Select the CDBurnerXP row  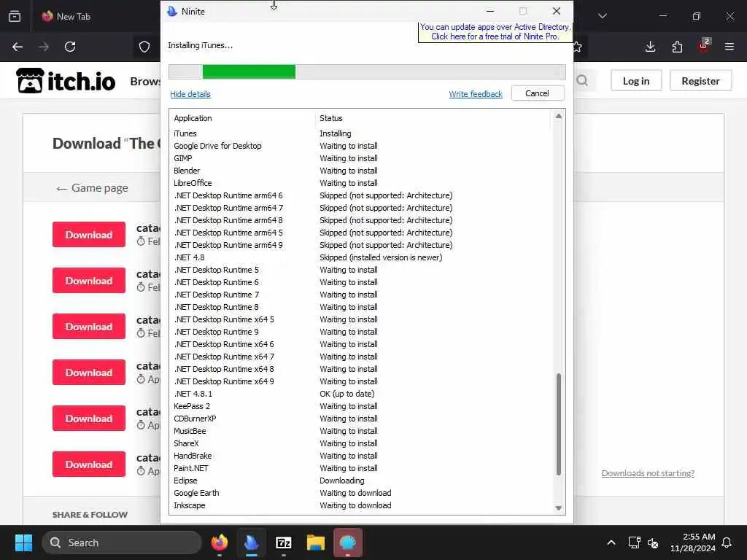pos(360,419)
